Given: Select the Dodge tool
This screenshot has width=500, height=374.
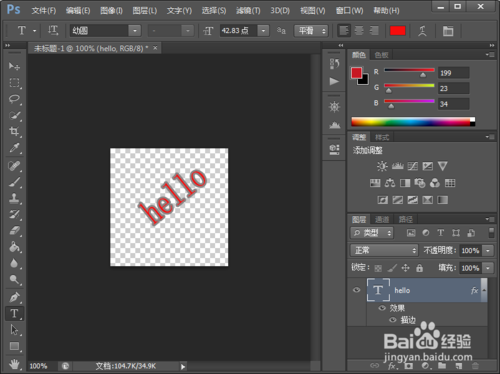Looking at the screenshot, I should 14,279.
